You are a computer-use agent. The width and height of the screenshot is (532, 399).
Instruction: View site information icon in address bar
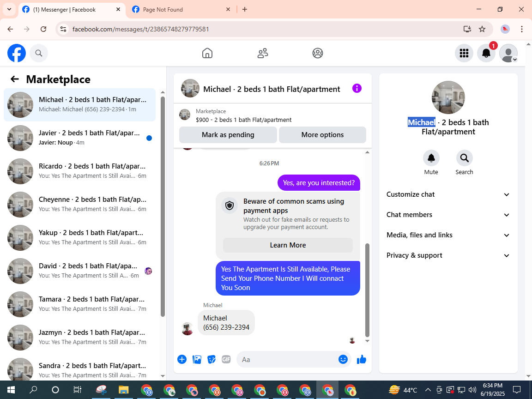(63, 29)
